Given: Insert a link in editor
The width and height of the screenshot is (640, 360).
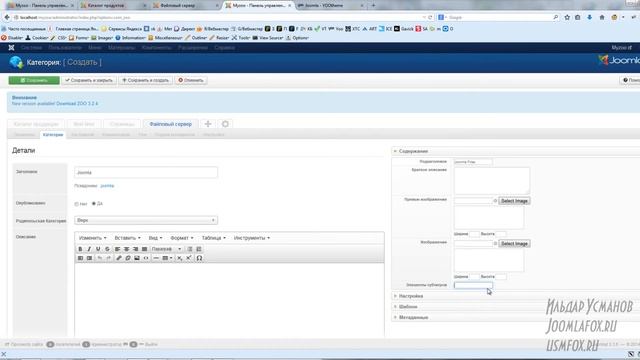Looking at the screenshot, I should tap(119, 258).
